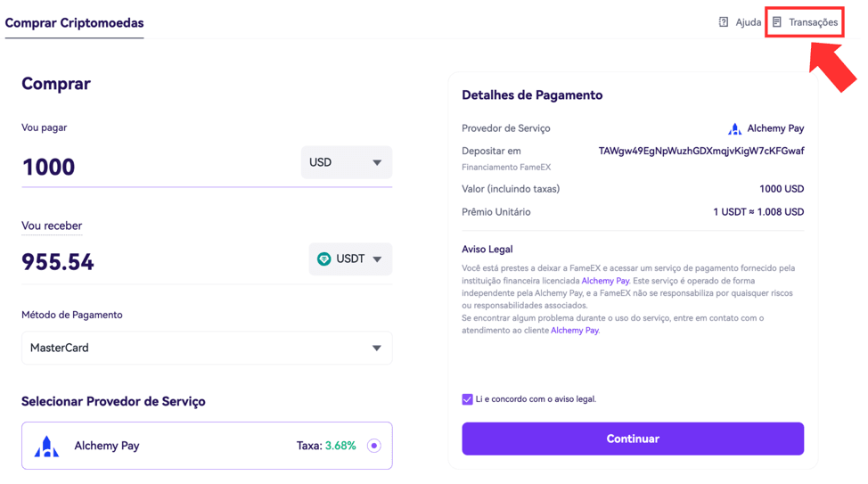Expand the USDT crypto dropdown arrow

(377, 259)
